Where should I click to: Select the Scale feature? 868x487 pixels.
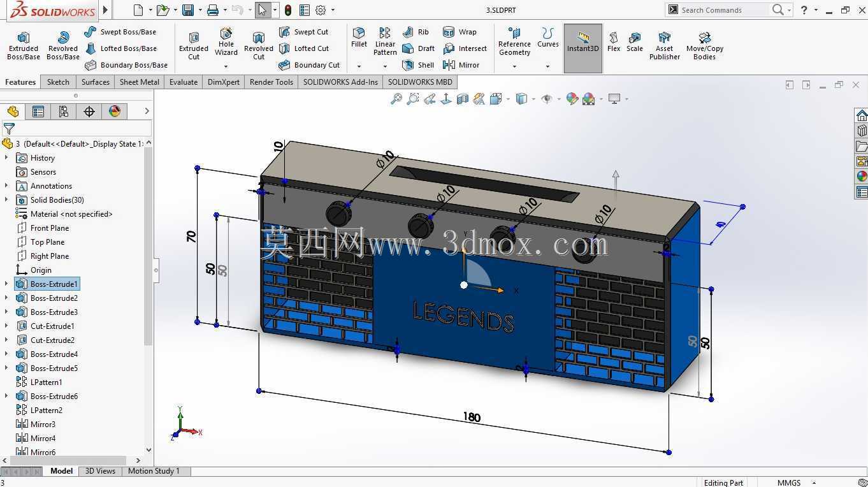[635, 42]
